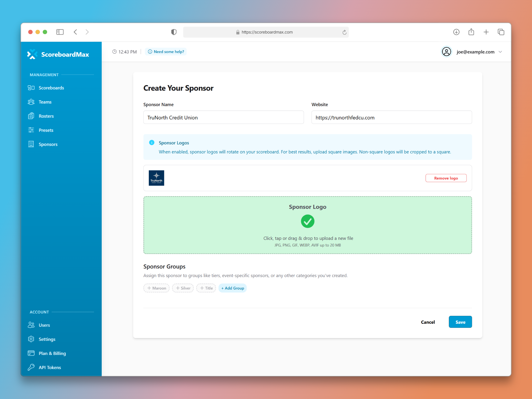The height and width of the screenshot is (399, 532).
Task: Go forward with the browser forward arrow
Action: 87,32
